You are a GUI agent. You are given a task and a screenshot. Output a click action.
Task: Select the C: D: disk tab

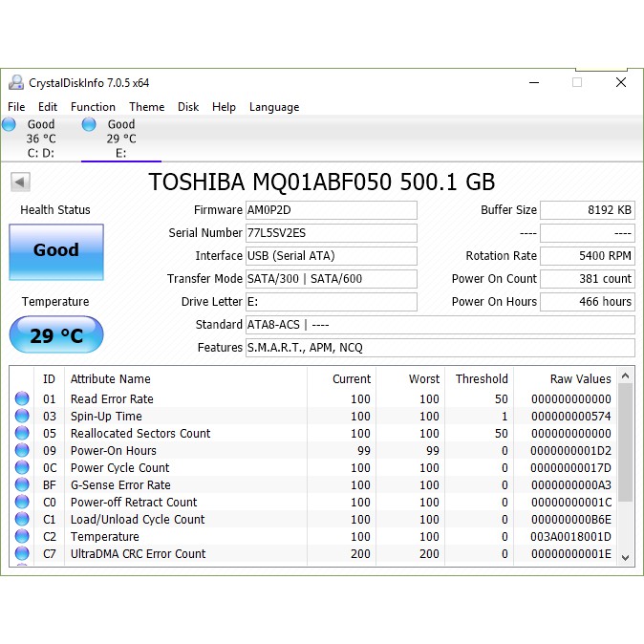tap(39, 139)
